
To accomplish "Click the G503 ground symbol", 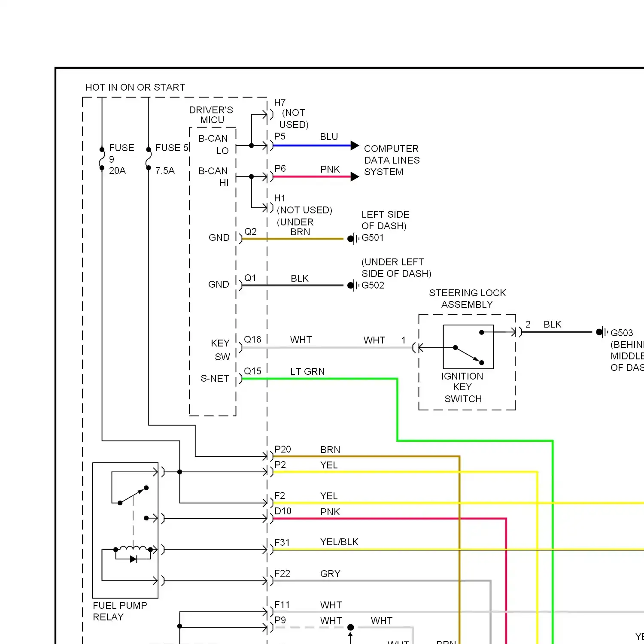I will click(x=602, y=332).
